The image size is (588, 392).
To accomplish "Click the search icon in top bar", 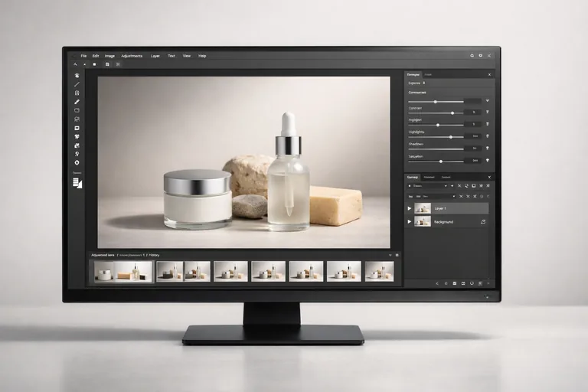I will pos(472,56).
